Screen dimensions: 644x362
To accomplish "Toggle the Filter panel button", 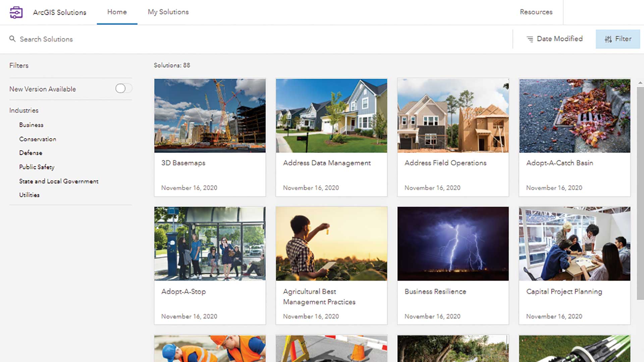I will point(618,39).
